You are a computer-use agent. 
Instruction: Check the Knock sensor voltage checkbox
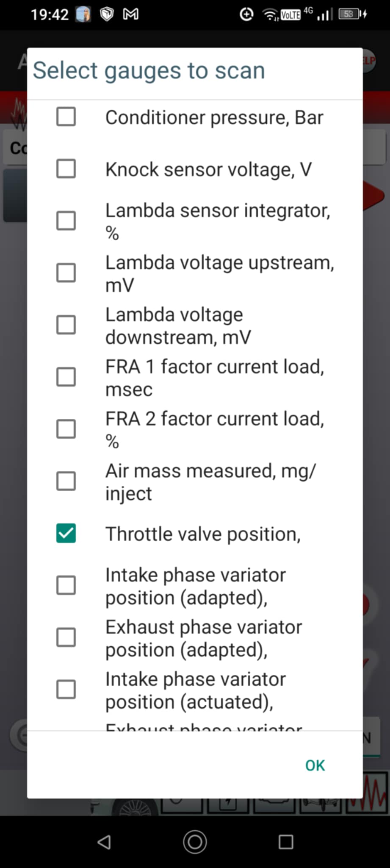pos(66,169)
